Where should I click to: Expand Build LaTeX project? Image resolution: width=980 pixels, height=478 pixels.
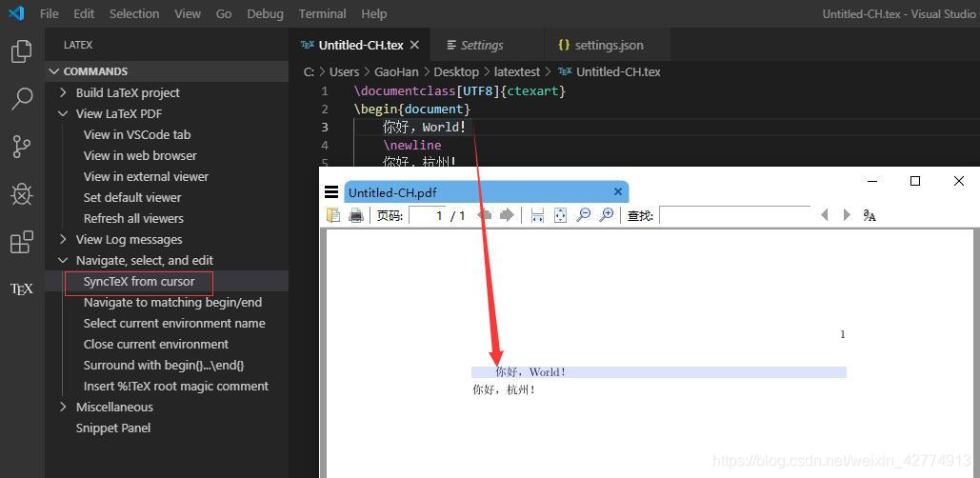pyautogui.click(x=63, y=92)
